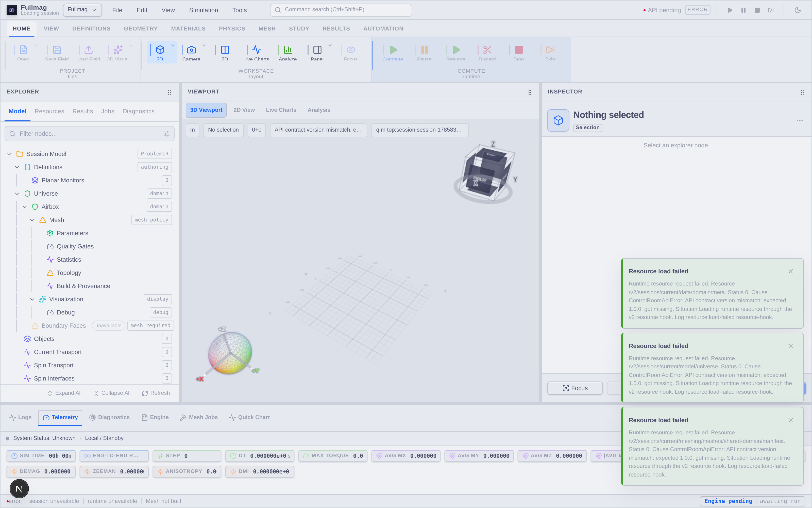This screenshot has height=508, width=812.
Task: Toggle the Focus eye icon in ribbon
Action: click(x=351, y=50)
